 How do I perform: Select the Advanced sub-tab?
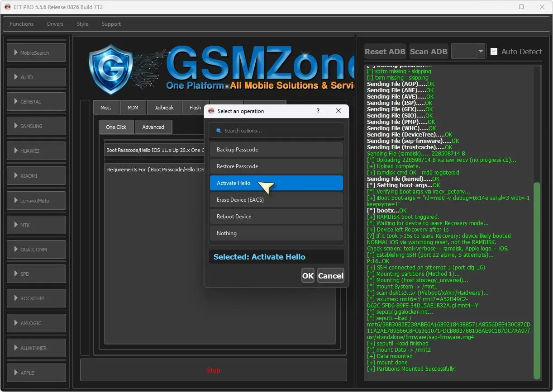[x=153, y=127]
